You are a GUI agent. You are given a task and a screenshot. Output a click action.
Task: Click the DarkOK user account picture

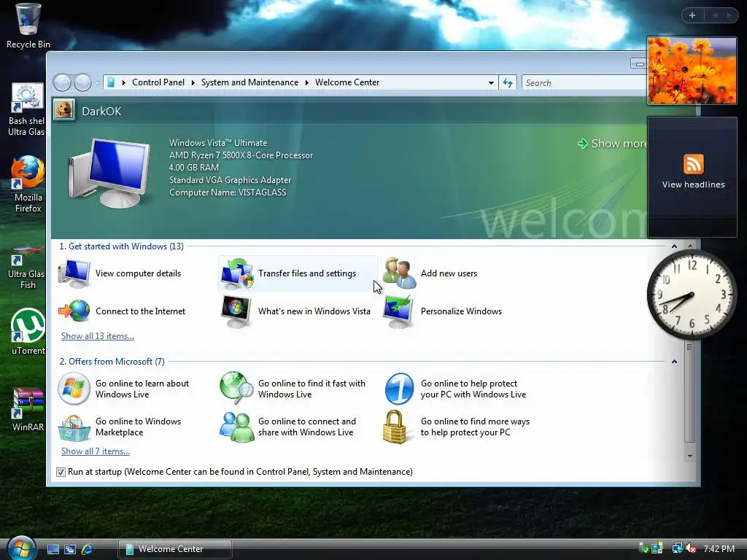point(64,111)
